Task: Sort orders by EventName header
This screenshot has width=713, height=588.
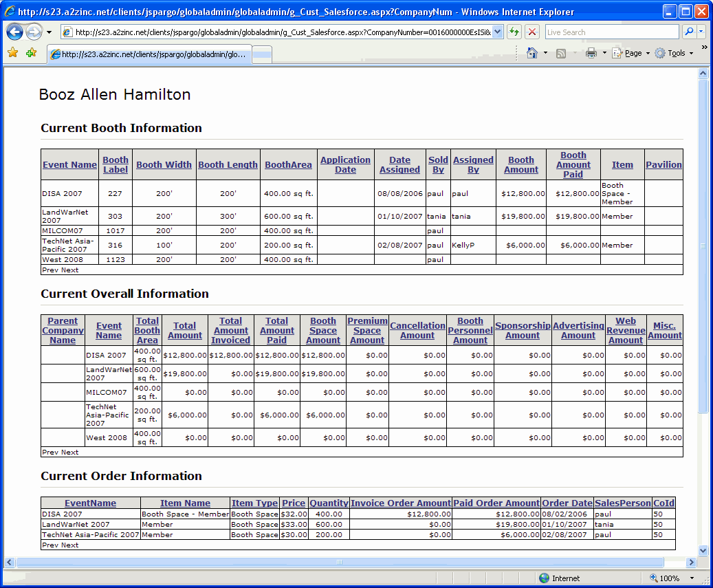Action: click(90, 503)
